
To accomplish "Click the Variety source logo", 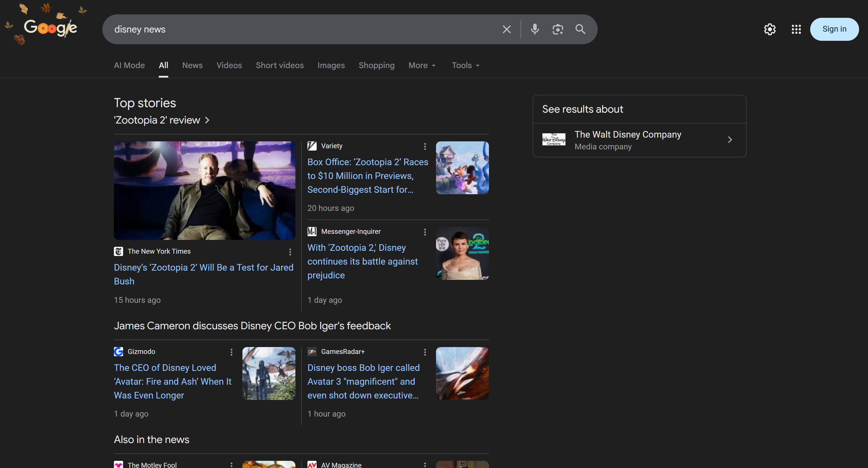I will [x=312, y=146].
